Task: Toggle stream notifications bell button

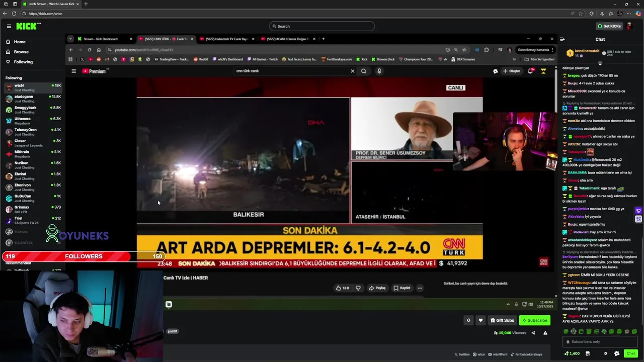Action: click(x=468, y=320)
